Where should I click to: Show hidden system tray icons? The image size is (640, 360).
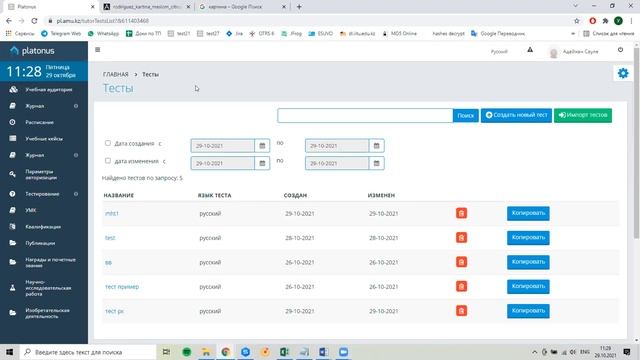coord(534,352)
